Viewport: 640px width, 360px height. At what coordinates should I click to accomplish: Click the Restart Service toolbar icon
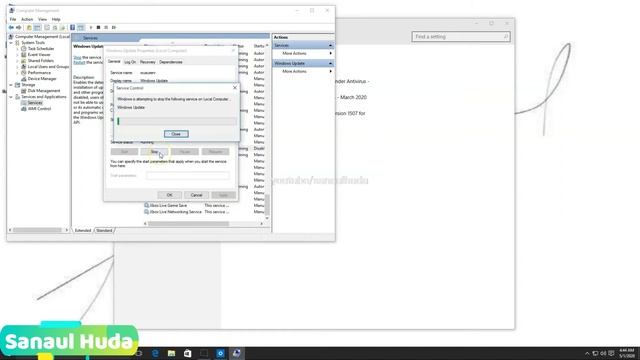pos(114,27)
